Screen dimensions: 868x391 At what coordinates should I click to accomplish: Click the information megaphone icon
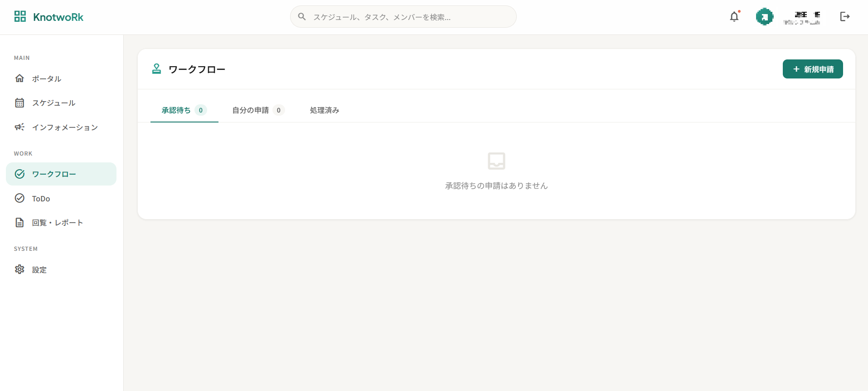click(19, 127)
